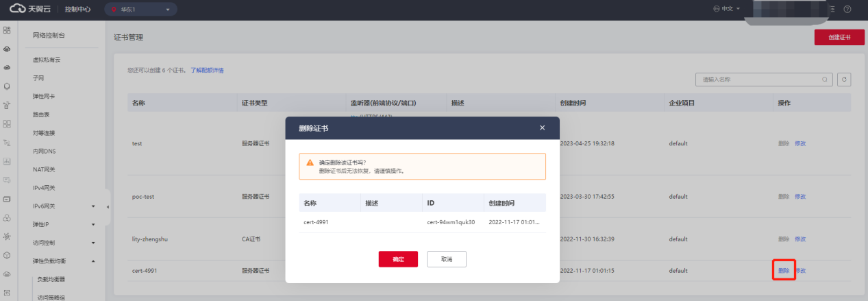868x301 pixels.
Task: Select 虚拟私有云 in the sidebar
Action: tap(47, 60)
